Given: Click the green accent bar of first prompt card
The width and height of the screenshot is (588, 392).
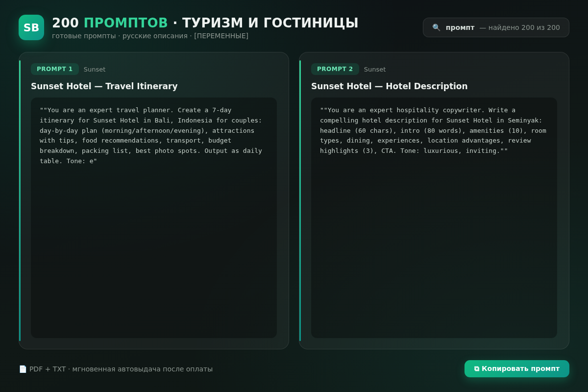Looking at the screenshot, I should 20,200.
